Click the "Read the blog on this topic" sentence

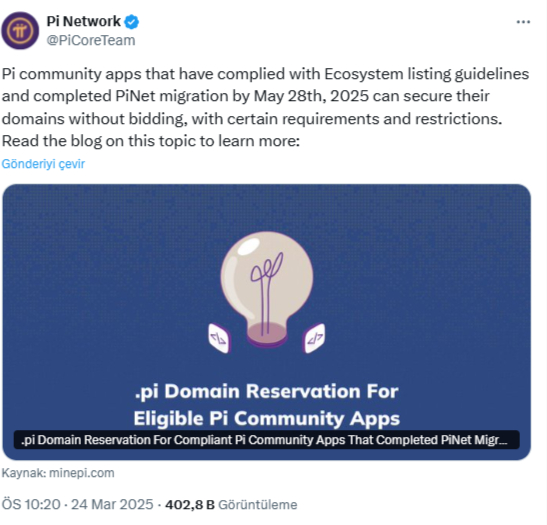(x=151, y=141)
